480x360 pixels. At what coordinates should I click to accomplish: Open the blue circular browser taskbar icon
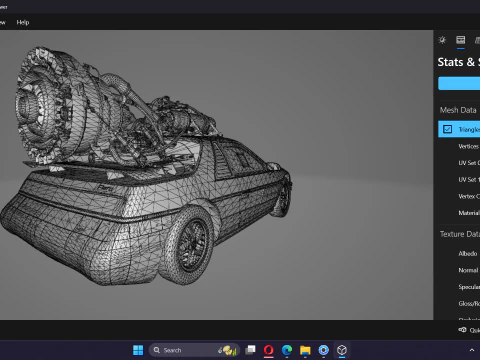(323, 350)
